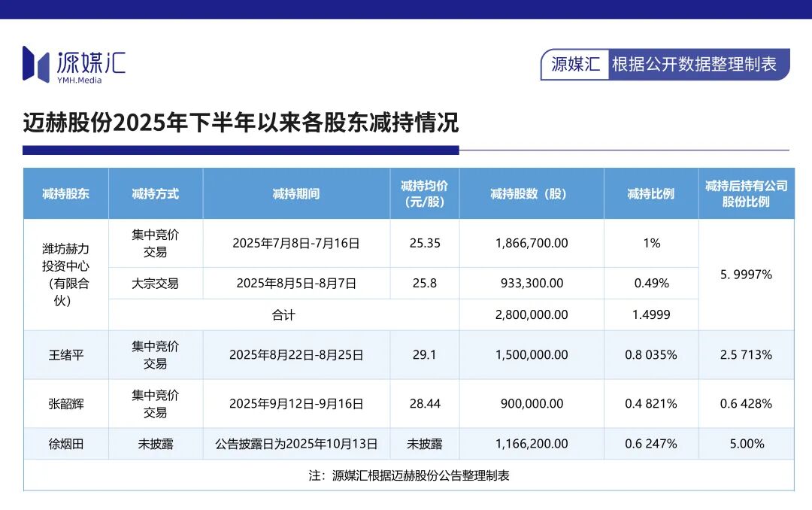812x510 pixels.
Task: Click the 集中竞价交易 cell in the 25.35 row
Action: [156, 243]
